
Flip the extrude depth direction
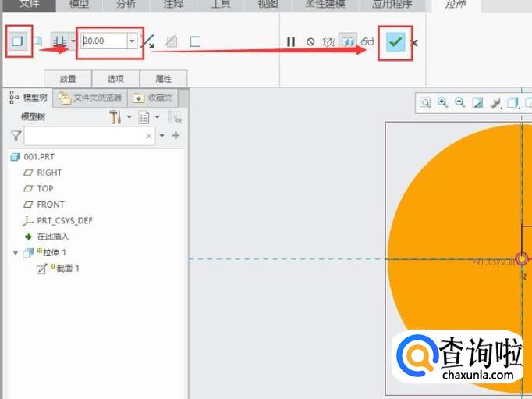pyautogui.click(x=148, y=41)
